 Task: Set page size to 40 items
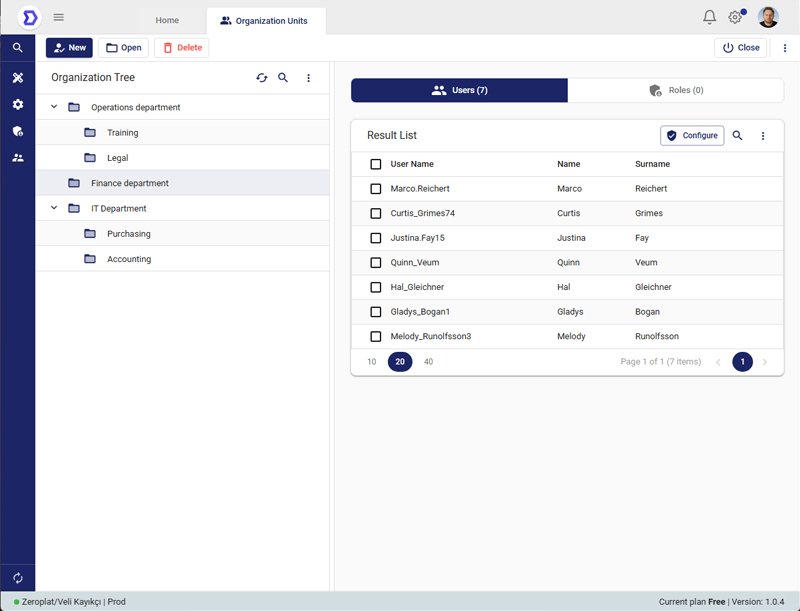tap(428, 362)
